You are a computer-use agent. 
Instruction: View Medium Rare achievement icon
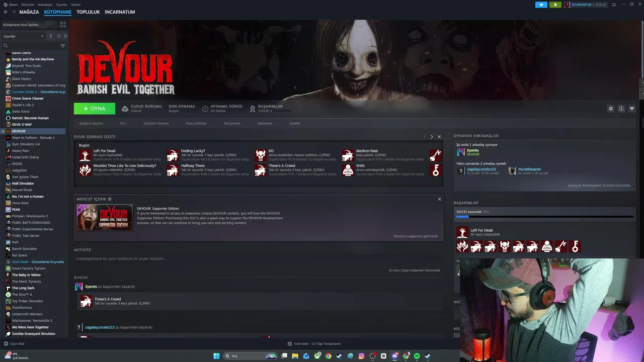(348, 155)
